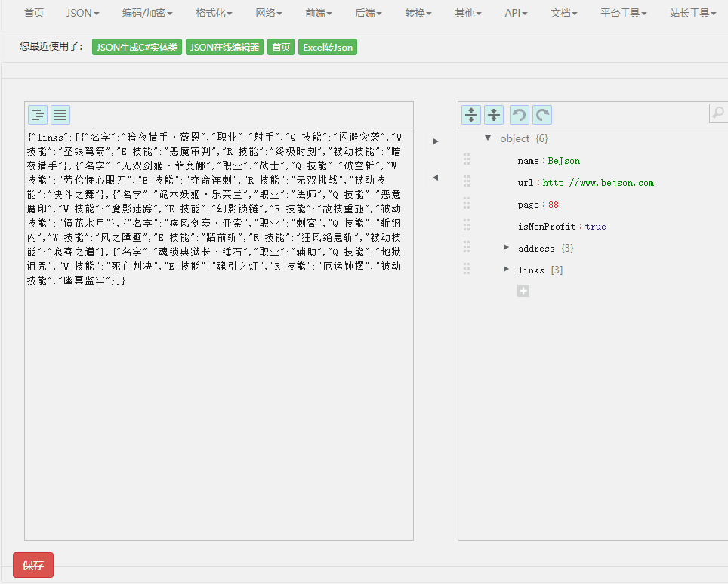Add a new field with plus button
The width and height of the screenshot is (728, 584).
click(523, 291)
